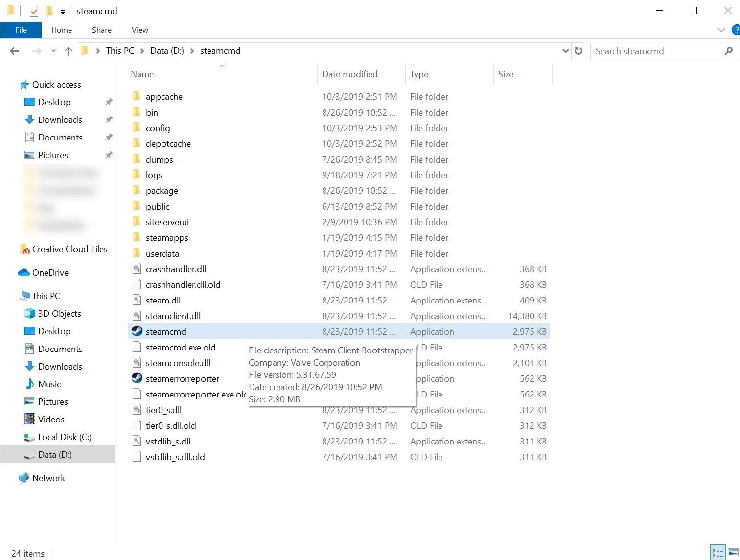The width and height of the screenshot is (740, 560).
Task: Click the search magnifier icon
Action: pos(729,51)
